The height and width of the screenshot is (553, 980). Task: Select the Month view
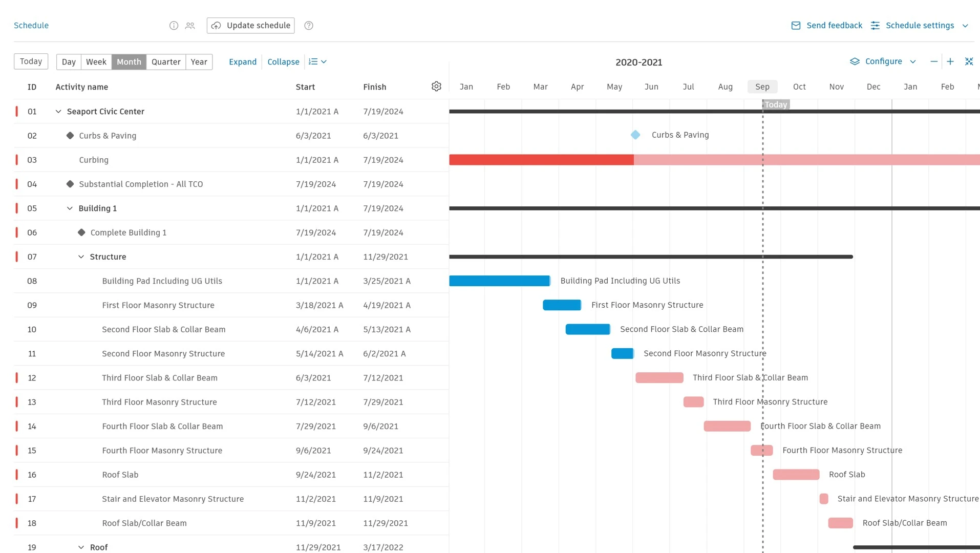pos(129,62)
